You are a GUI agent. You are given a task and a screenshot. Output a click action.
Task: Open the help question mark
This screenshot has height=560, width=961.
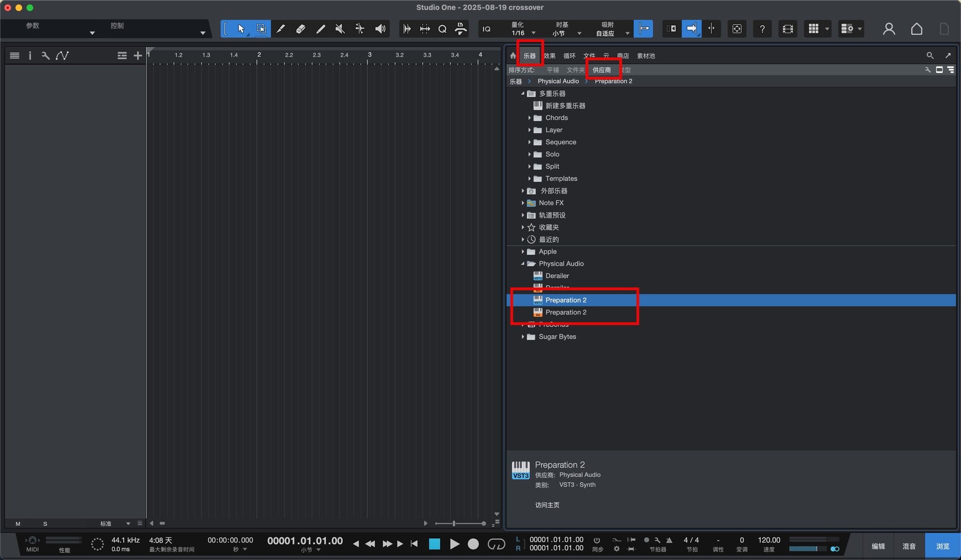coord(762,29)
